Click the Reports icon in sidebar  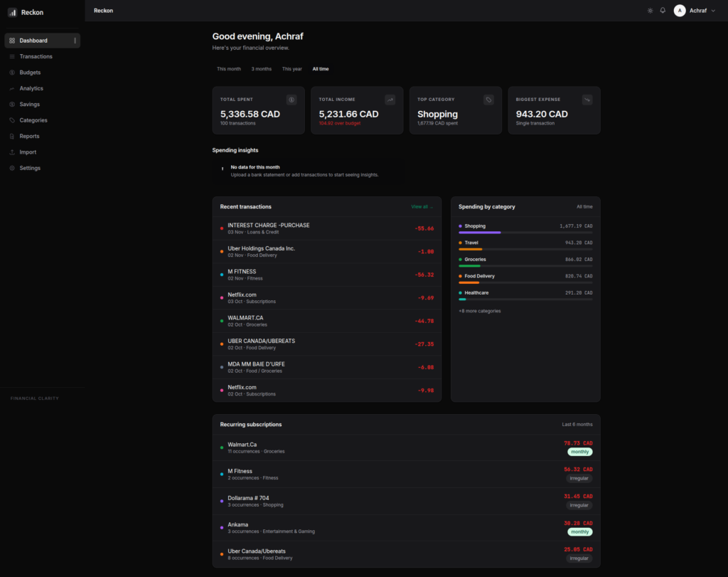pyautogui.click(x=12, y=136)
